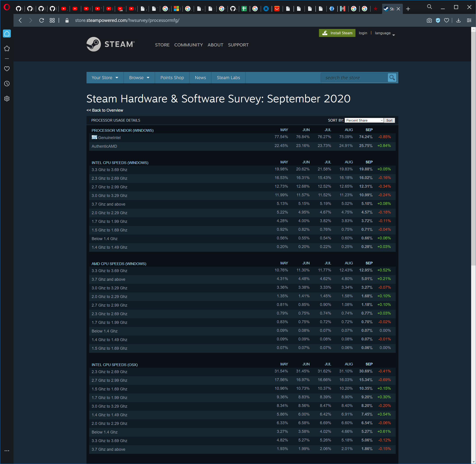
Task: Reload the page with refresh icon
Action: coord(41,21)
